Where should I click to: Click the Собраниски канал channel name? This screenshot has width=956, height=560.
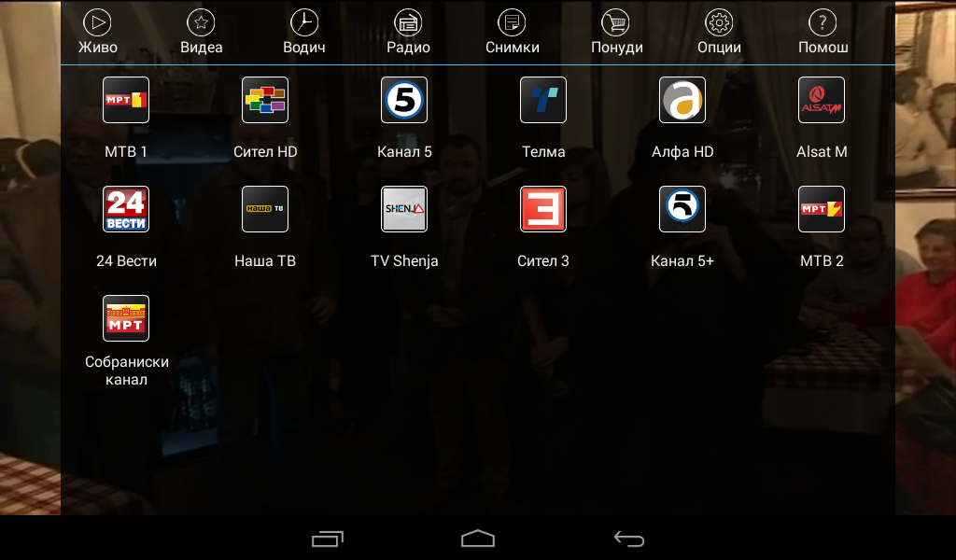pyautogui.click(x=126, y=371)
